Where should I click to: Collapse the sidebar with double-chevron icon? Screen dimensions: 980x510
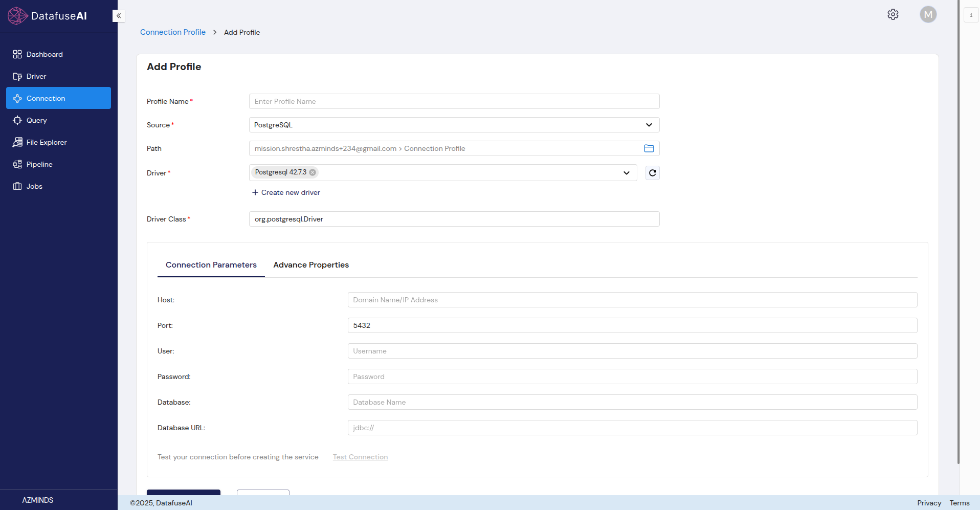click(x=119, y=16)
